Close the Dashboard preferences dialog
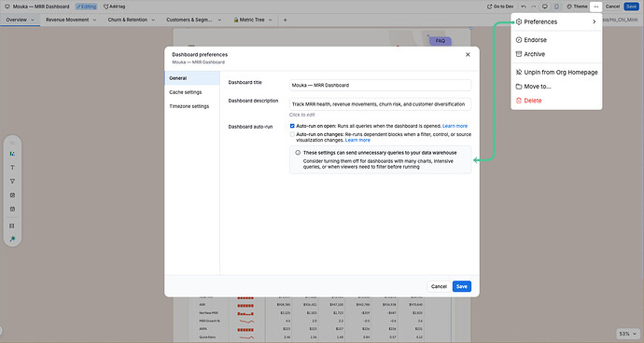Viewport: 644px width, 343px height. 468,55
